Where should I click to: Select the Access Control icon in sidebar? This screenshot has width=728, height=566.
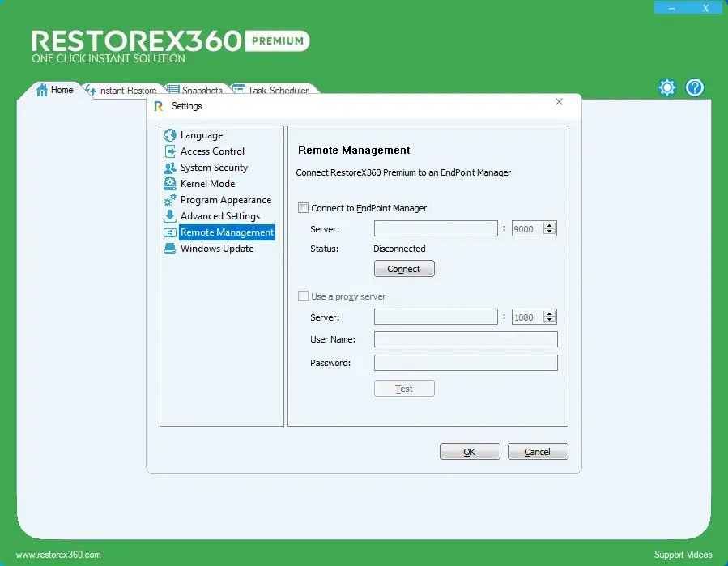pos(169,151)
